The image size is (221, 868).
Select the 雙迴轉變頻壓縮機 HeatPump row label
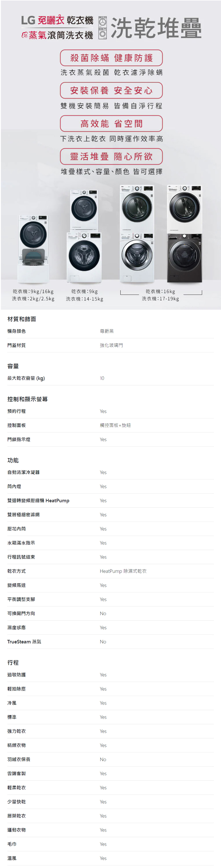[x=38, y=501]
